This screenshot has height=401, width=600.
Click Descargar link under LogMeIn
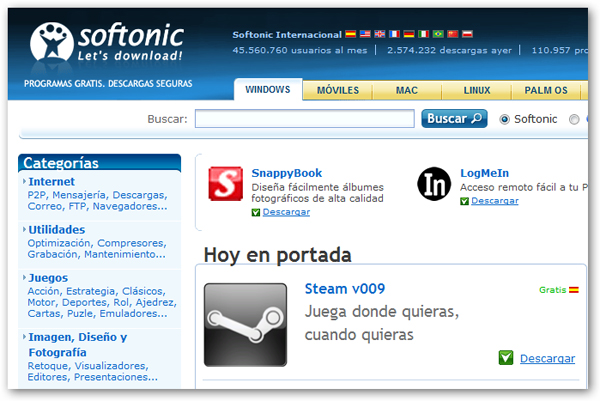point(495,201)
